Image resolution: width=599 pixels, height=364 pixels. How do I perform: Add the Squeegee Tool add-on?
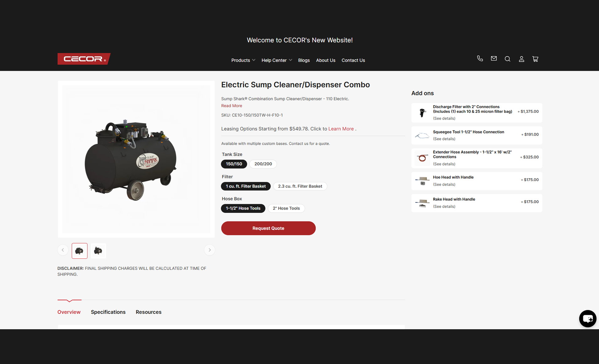pos(476,135)
